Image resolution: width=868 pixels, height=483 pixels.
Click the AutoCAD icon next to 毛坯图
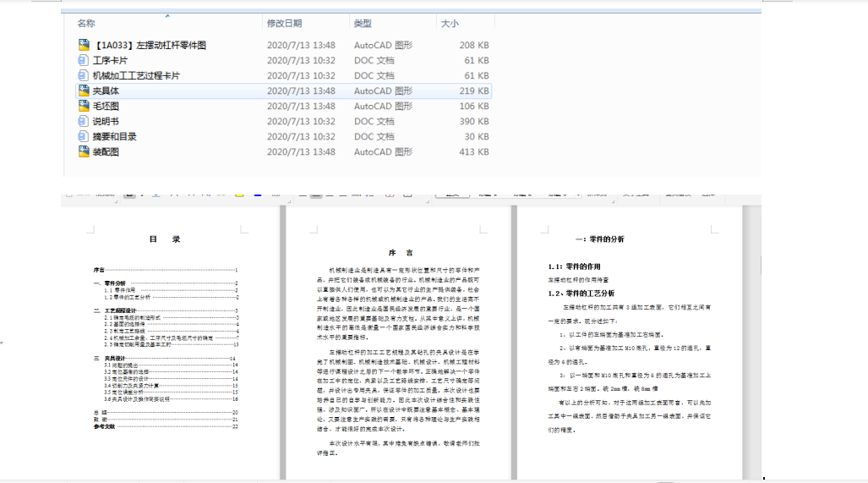click(x=84, y=106)
